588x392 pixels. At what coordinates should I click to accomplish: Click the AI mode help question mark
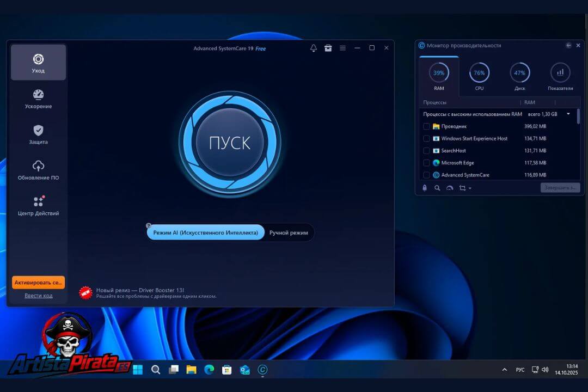pos(149,226)
